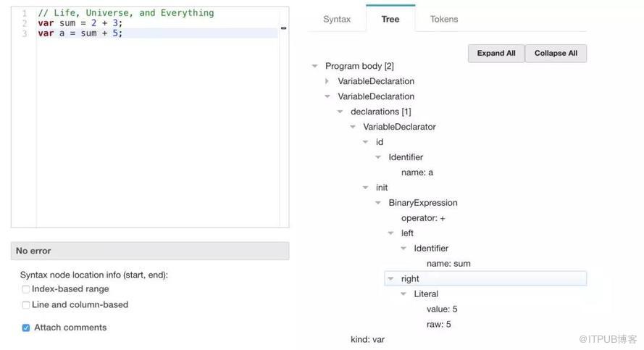Viewport: 644px width, 350px height.
Task: Enable Line and column-based checkbox
Action: pos(26,305)
